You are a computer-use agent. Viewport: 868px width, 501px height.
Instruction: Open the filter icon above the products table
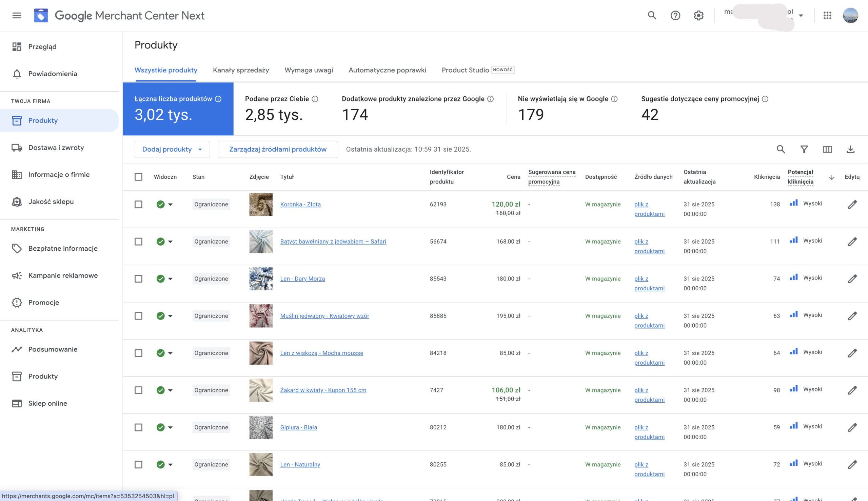tap(804, 149)
